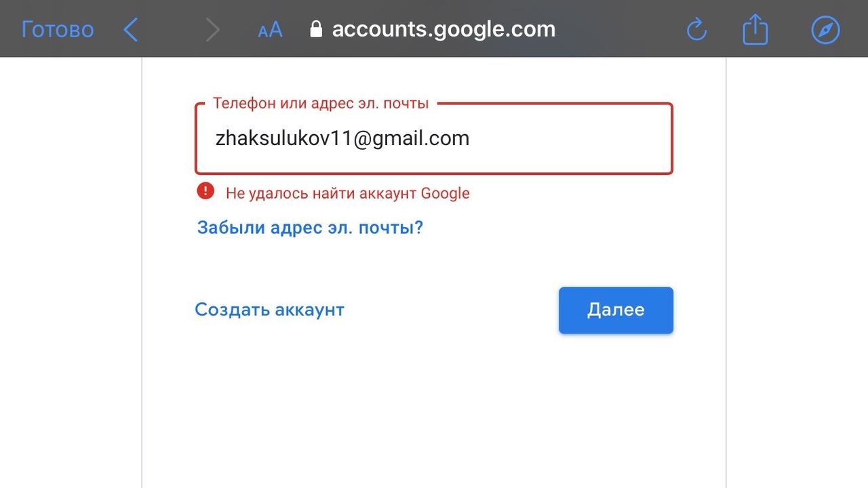Open the 'Забыли адрес эл. почты?' link
868x488 pixels.
[x=310, y=227]
